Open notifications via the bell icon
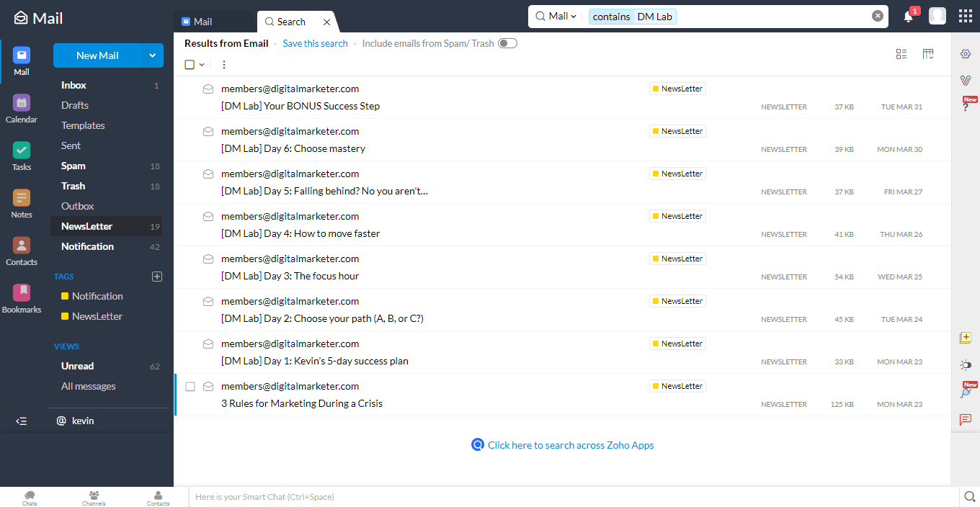Screen dimensions: 980x507 point(908,16)
